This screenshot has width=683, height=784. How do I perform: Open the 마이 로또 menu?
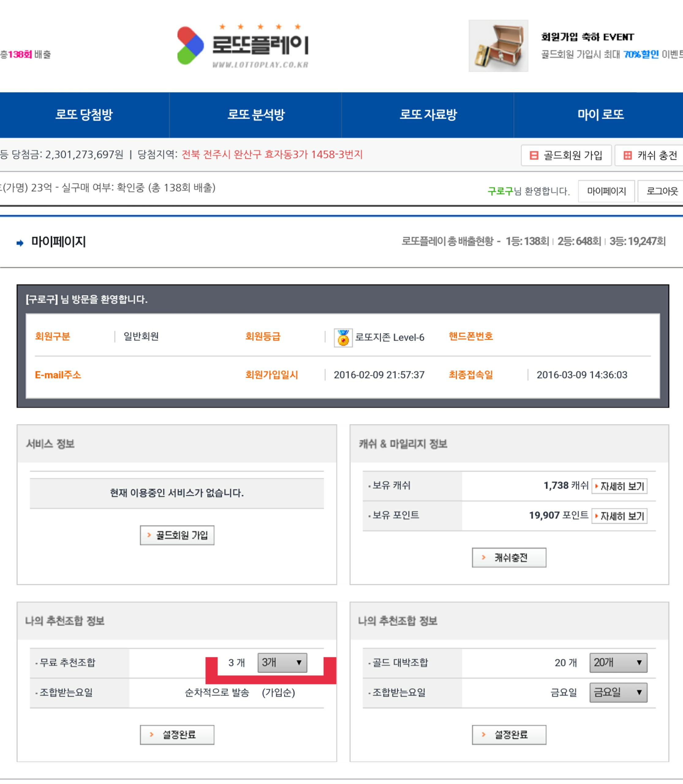coord(600,114)
